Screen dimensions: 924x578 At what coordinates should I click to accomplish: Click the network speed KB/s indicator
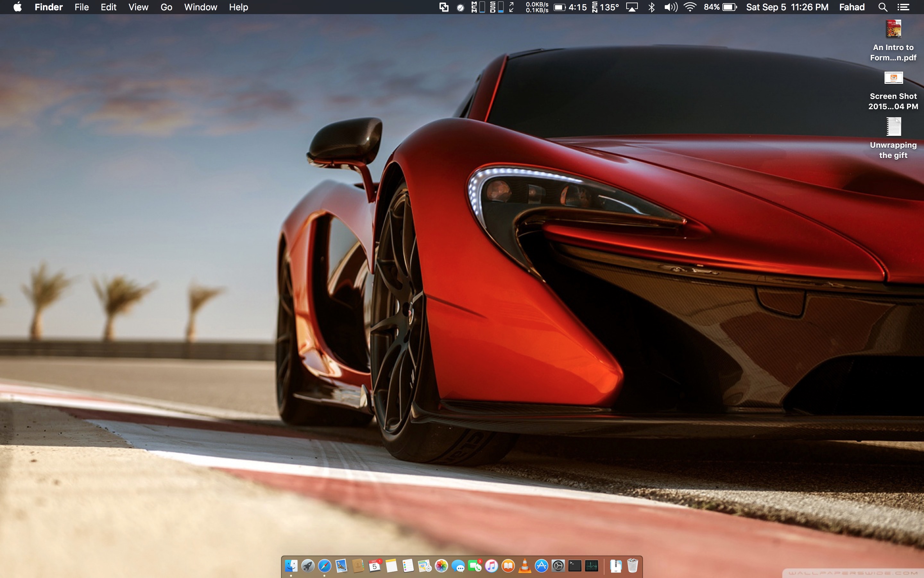click(x=537, y=7)
